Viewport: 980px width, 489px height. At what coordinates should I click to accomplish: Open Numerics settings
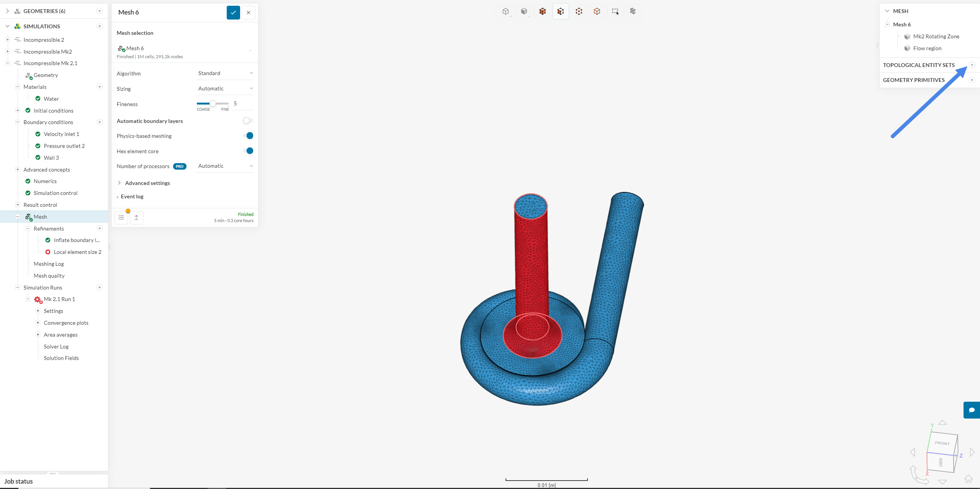click(45, 181)
